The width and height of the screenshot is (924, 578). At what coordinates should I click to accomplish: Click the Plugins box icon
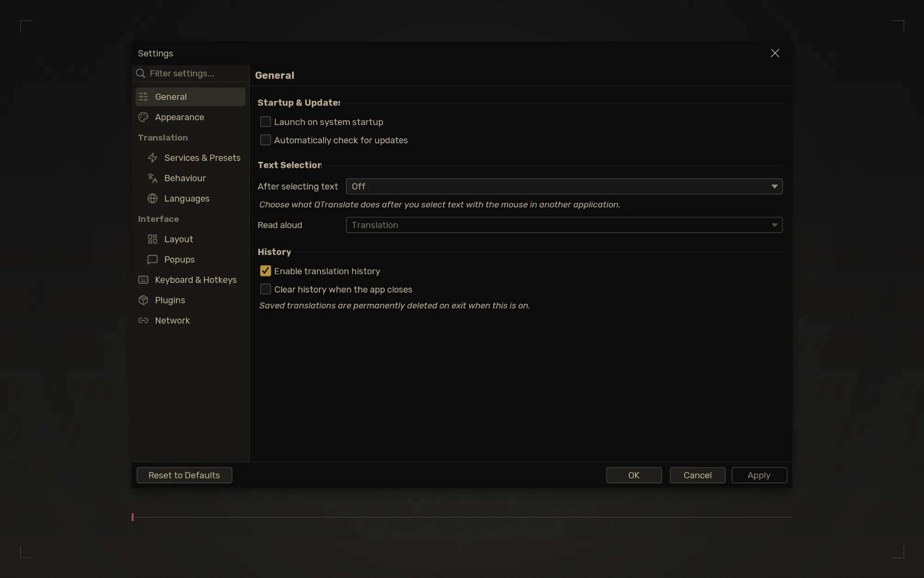pos(143,300)
